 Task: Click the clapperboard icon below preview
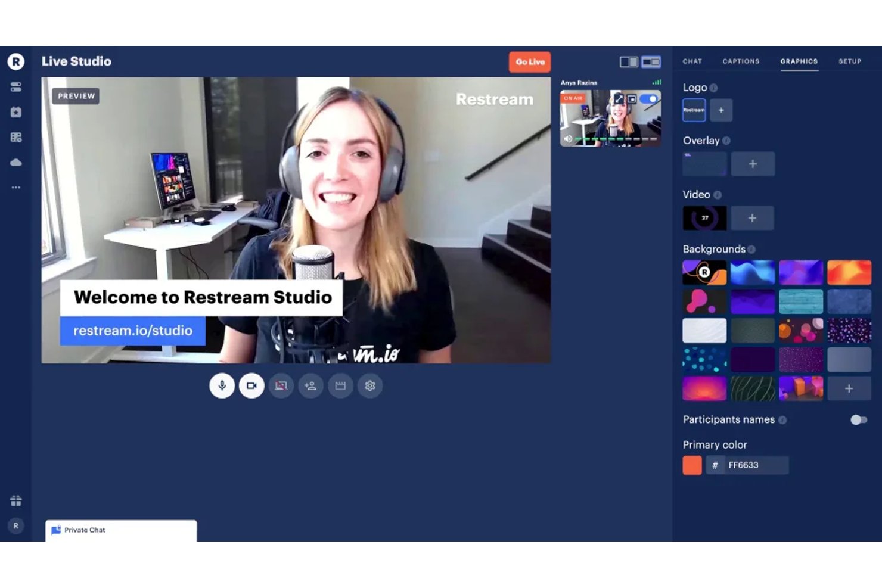pos(340,386)
